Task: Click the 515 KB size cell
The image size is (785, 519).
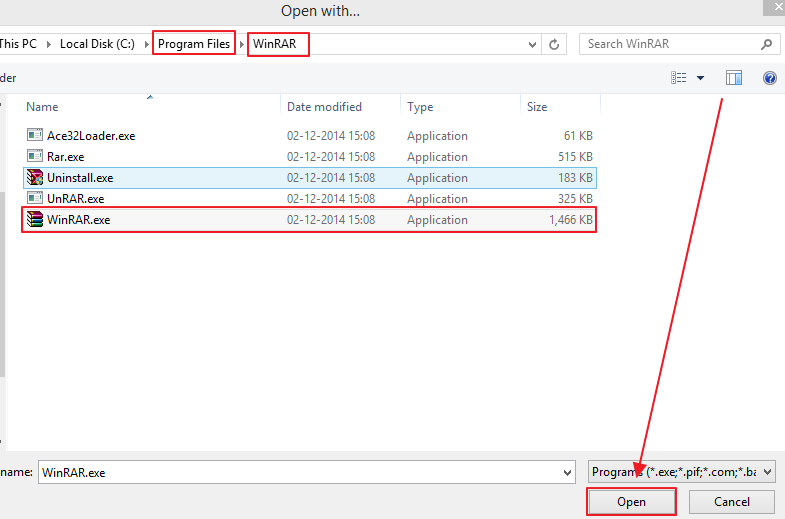Action: click(576, 157)
